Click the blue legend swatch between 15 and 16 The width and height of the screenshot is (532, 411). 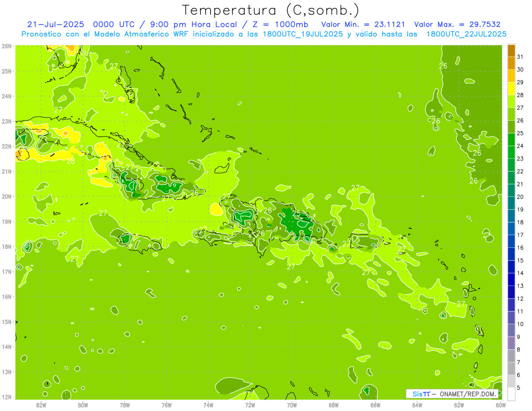click(x=511, y=254)
